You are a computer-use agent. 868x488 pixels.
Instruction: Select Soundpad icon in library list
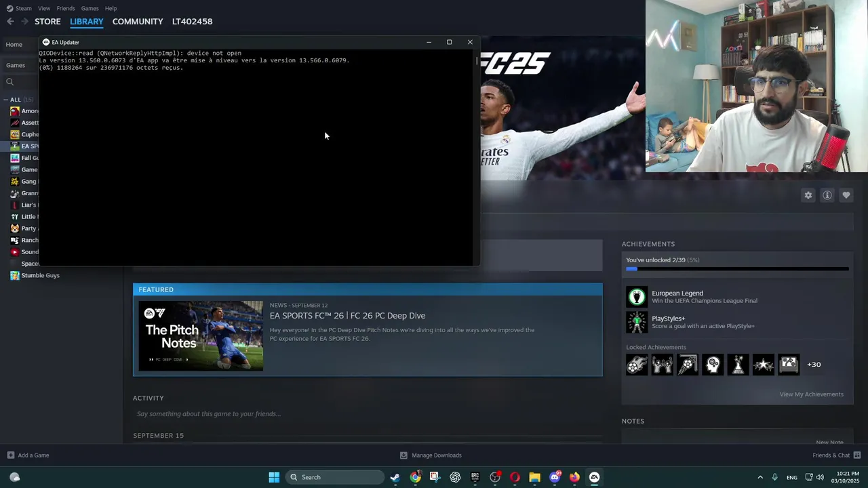pyautogui.click(x=15, y=252)
